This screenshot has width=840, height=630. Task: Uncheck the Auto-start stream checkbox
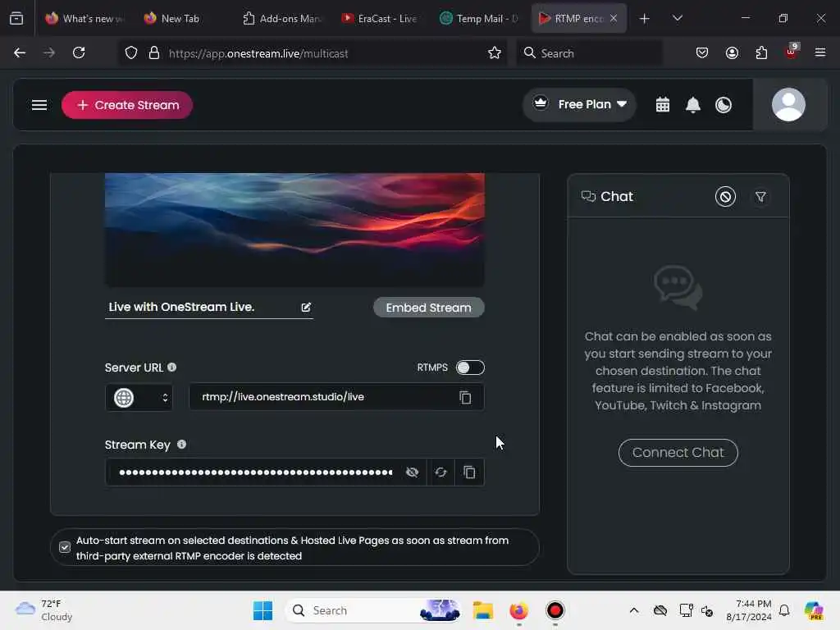(65, 547)
